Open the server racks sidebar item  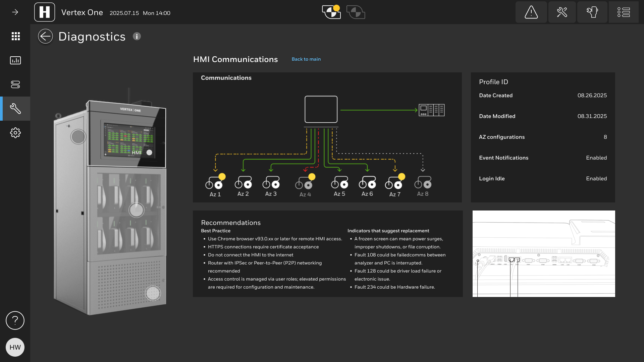(x=15, y=84)
